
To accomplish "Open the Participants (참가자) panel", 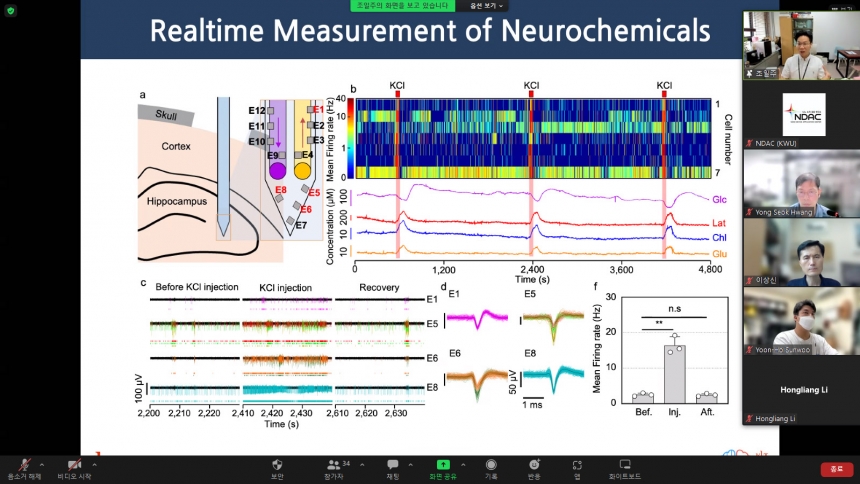I will tap(334, 466).
